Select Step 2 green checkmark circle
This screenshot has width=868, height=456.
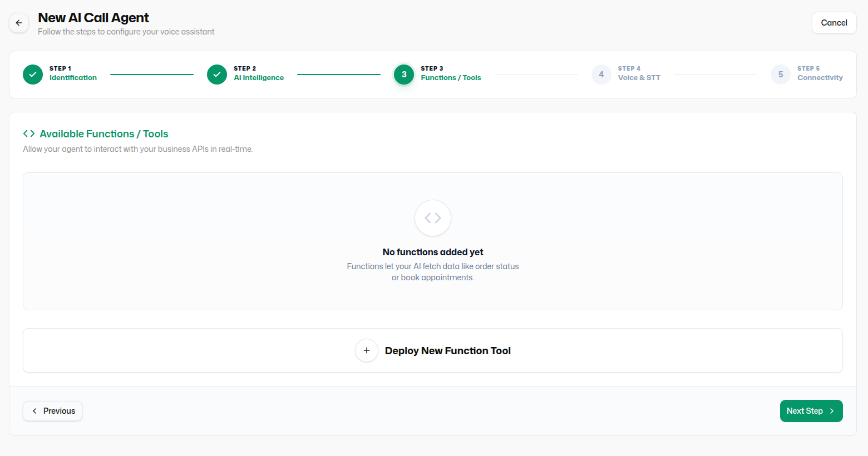click(217, 75)
